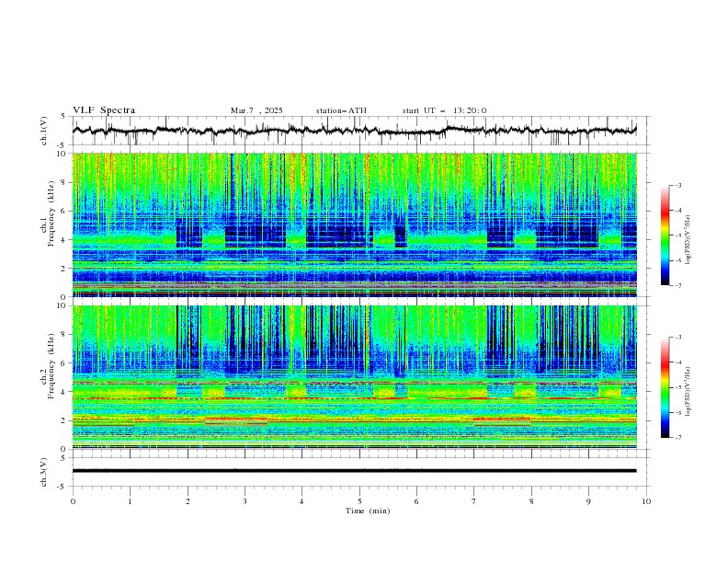The image size is (728, 563).
Task: Click the '7' tick on the time axis
Action: 474,501
